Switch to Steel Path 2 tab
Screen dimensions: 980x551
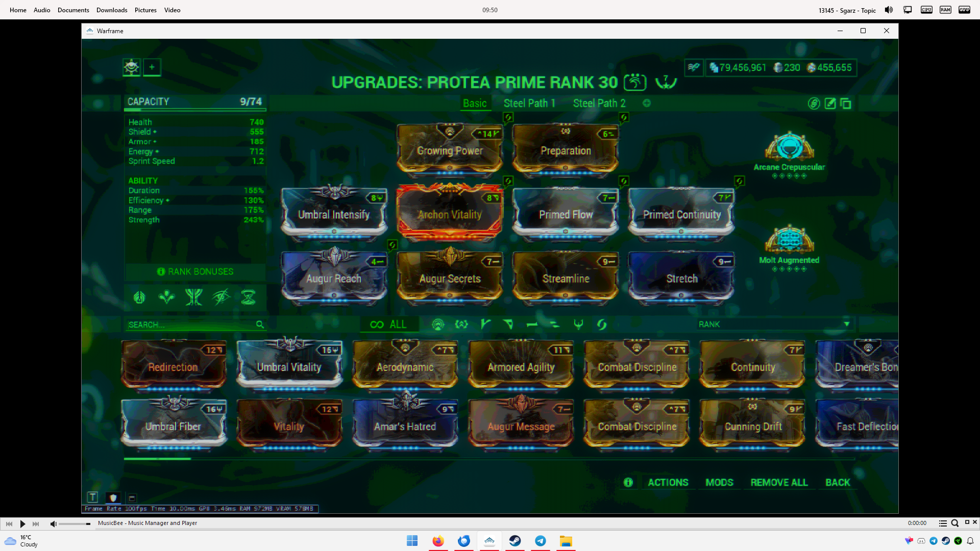point(599,103)
